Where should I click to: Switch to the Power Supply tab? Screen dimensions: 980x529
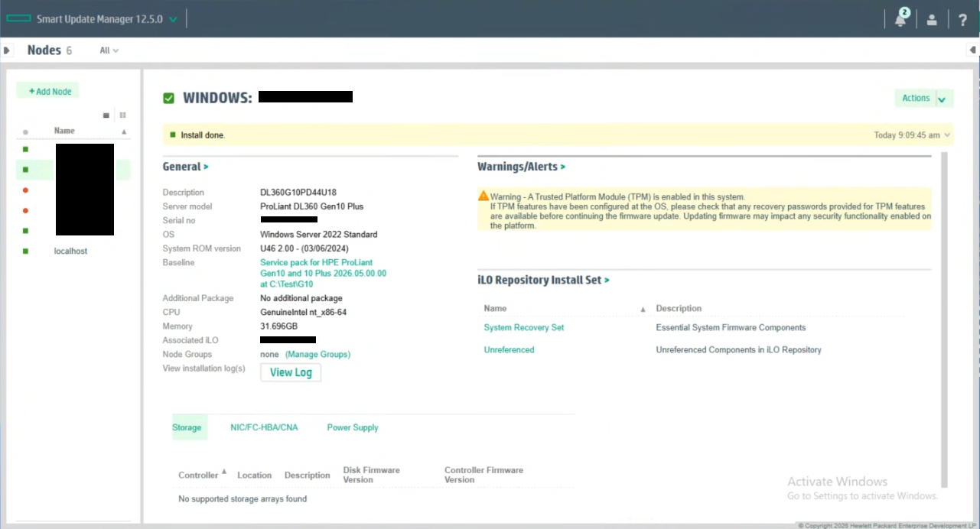pyautogui.click(x=353, y=427)
